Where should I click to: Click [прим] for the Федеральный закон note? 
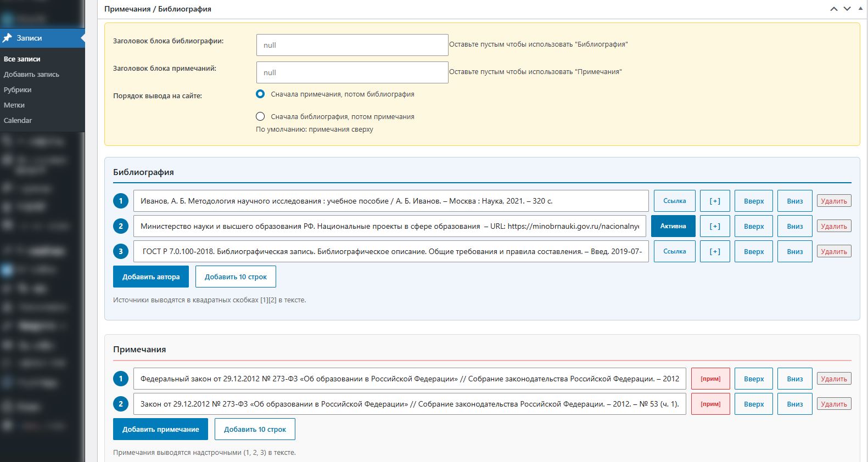710,379
